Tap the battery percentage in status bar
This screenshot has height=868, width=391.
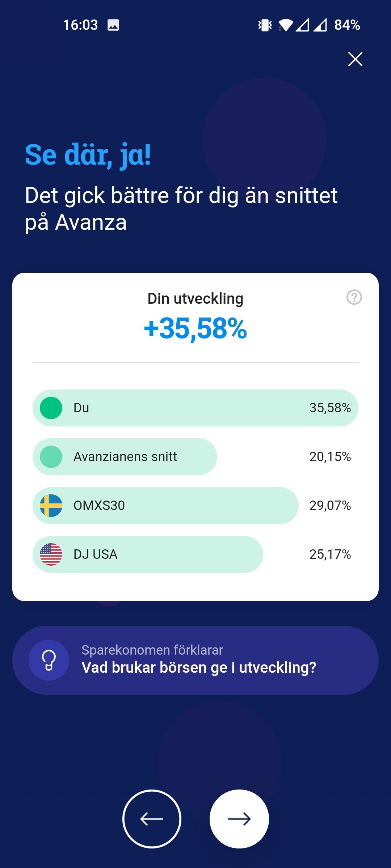(347, 25)
